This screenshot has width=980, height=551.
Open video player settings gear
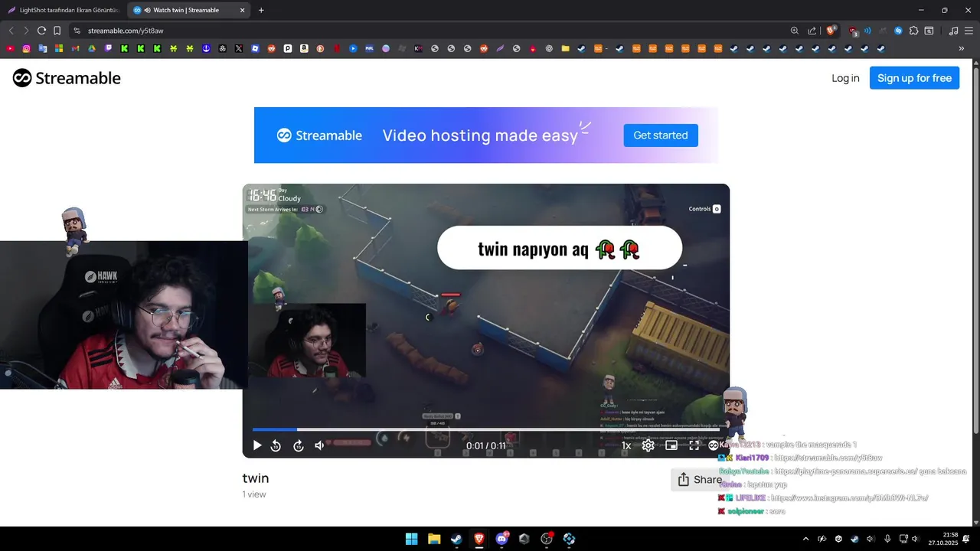click(x=648, y=445)
